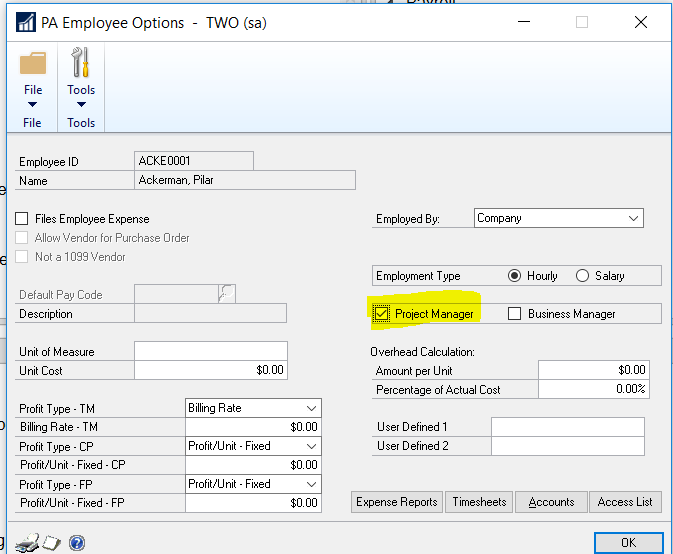The image size is (673, 554).
Task: Click the Tools wrench and screwdriver icon
Action: (x=81, y=63)
